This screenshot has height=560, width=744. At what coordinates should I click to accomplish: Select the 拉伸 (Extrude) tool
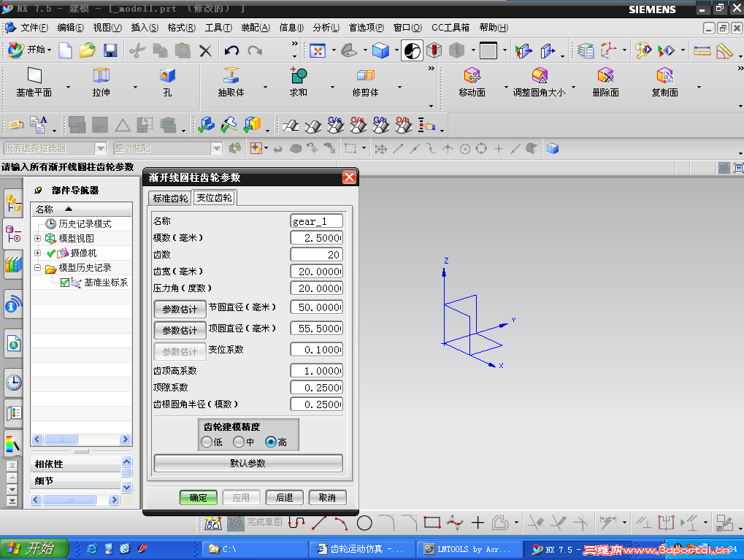[x=101, y=82]
